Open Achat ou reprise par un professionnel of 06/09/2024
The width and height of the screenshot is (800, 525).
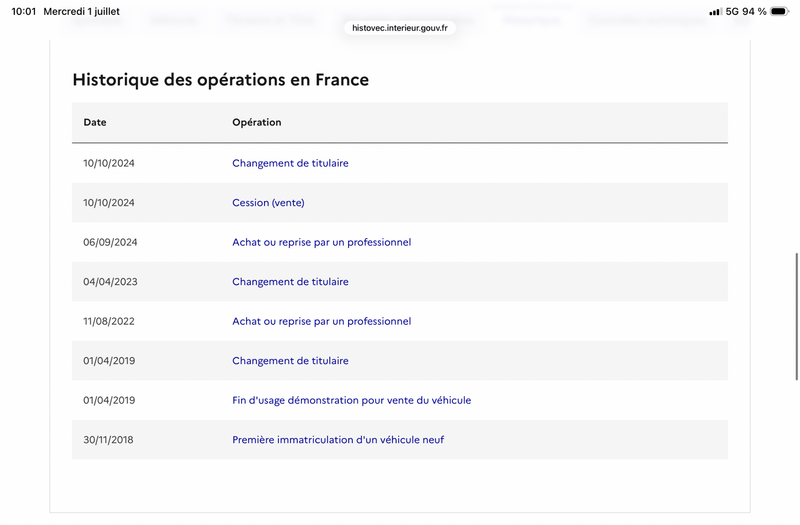point(321,242)
